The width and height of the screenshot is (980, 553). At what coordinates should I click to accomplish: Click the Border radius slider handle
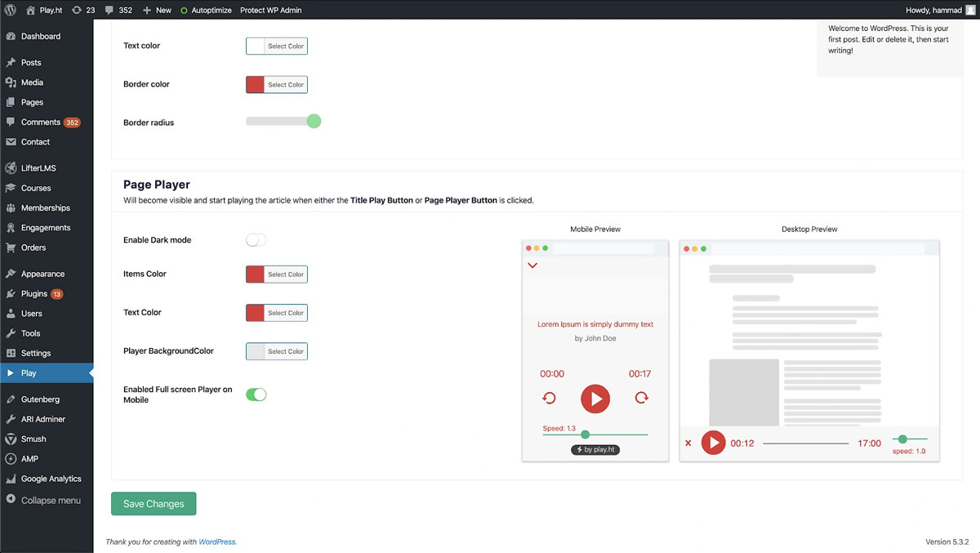pyautogui.click(x=314, y=122)
